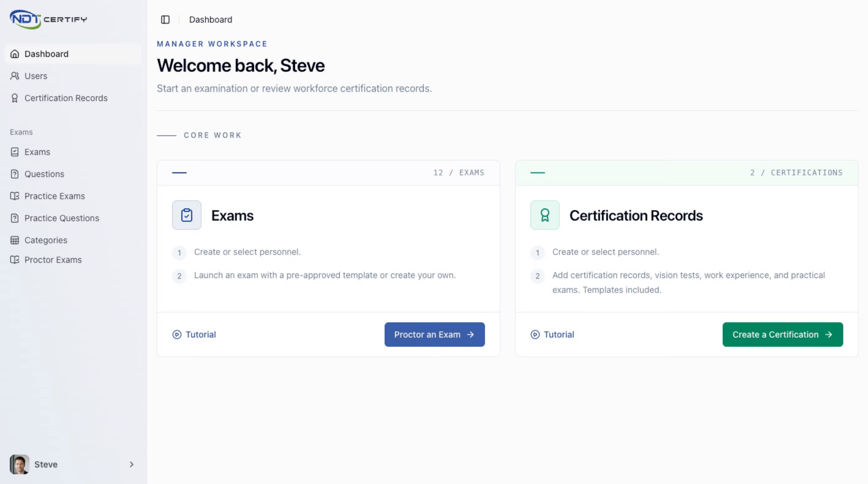Click the arrow inside Create a Certification
This screenshot has height=484, width=868.
tap(829, 334)
